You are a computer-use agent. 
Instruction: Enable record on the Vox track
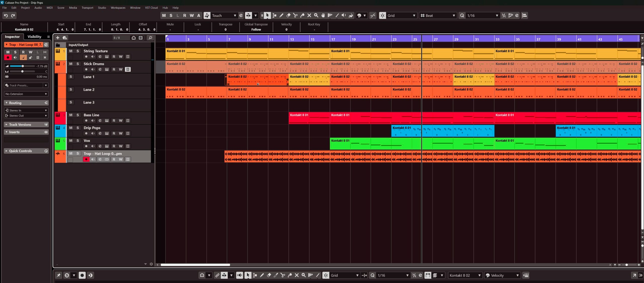[86, 146]
